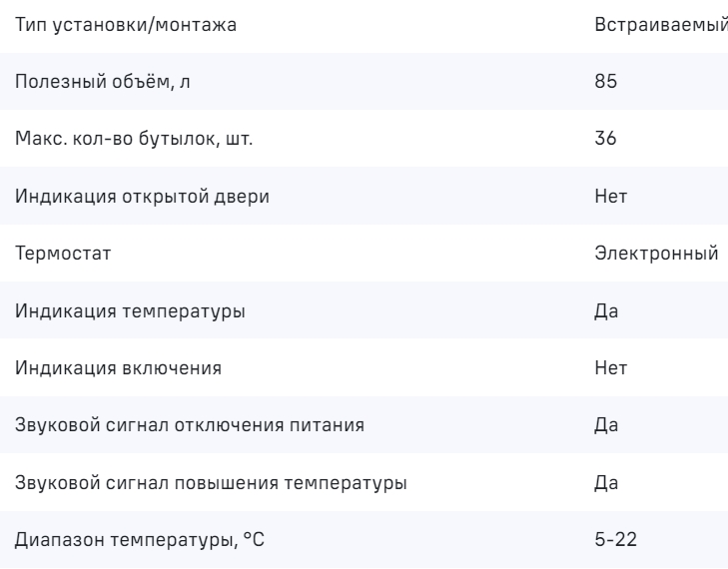Select the 'Встраиваемый' installation type value

[x=659, y=24]
